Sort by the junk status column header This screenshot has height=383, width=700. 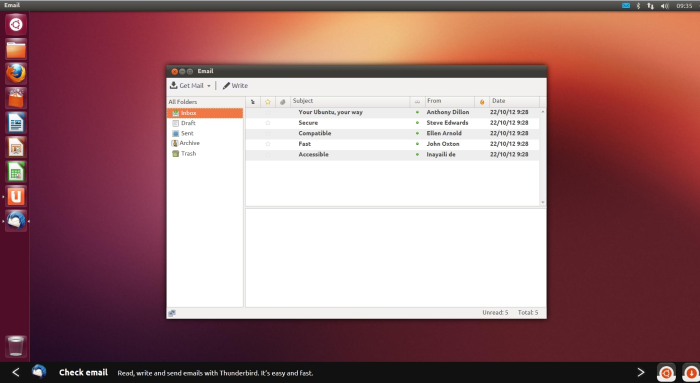pyautogui.click(x=482, y=102)
